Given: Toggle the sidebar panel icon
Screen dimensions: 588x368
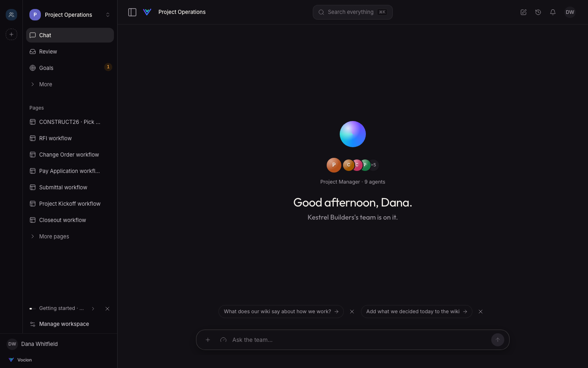Looking at the screenshot, I should tap(132, 12).
